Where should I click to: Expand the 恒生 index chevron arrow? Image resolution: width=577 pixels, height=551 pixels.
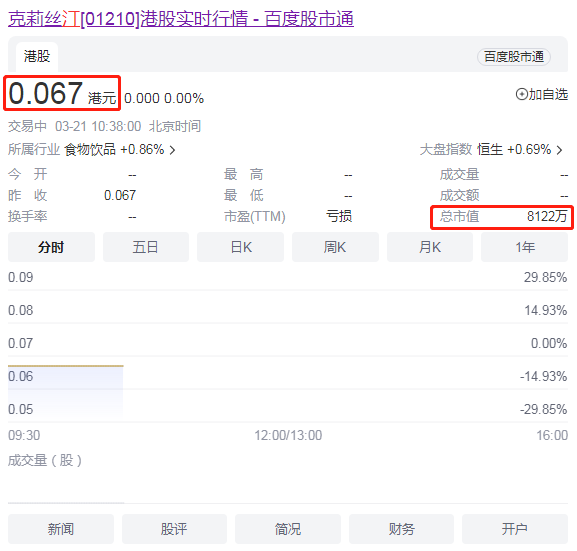(559, 150)
